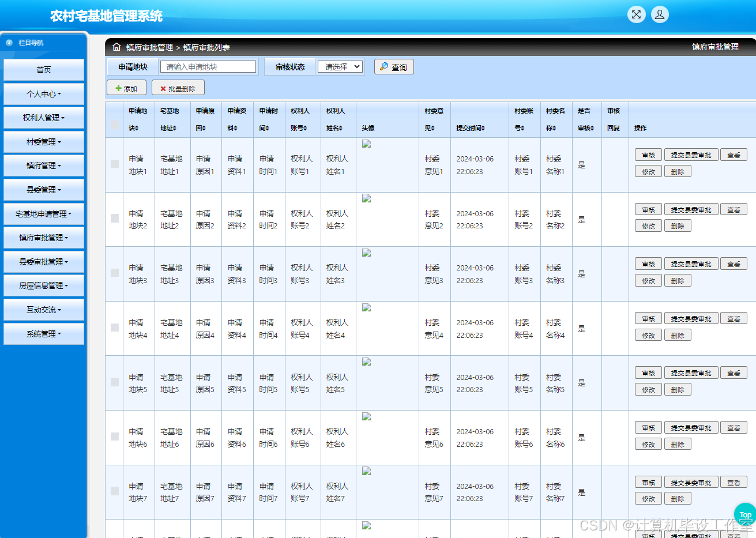
Task: Click the home icon in breadcrumb bar
Action: (116, 47)
